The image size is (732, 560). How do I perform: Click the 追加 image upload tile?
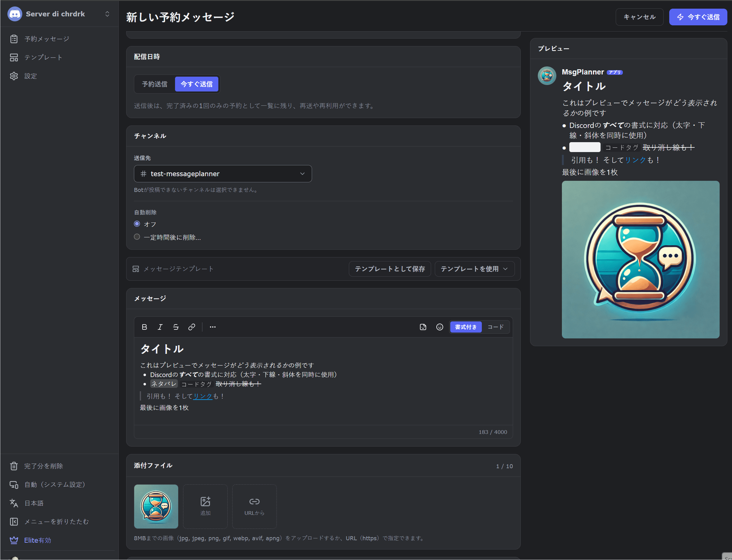(205, 506)
